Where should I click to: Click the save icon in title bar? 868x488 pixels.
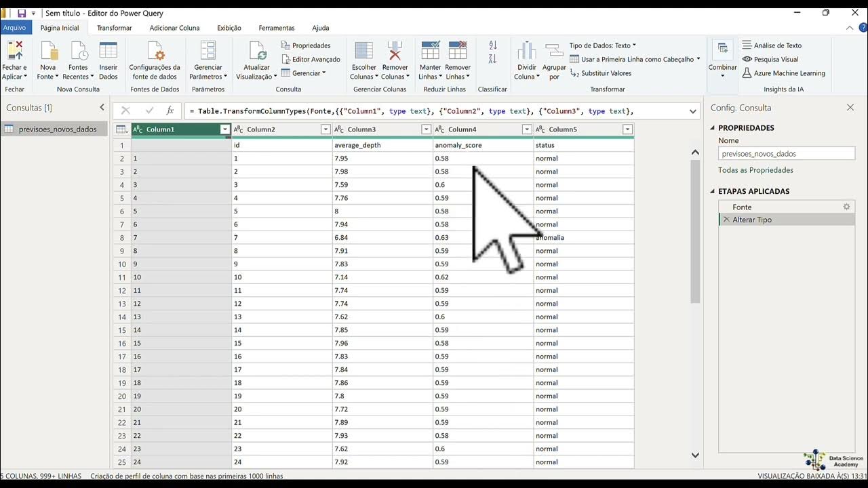[x=22, y=13]
